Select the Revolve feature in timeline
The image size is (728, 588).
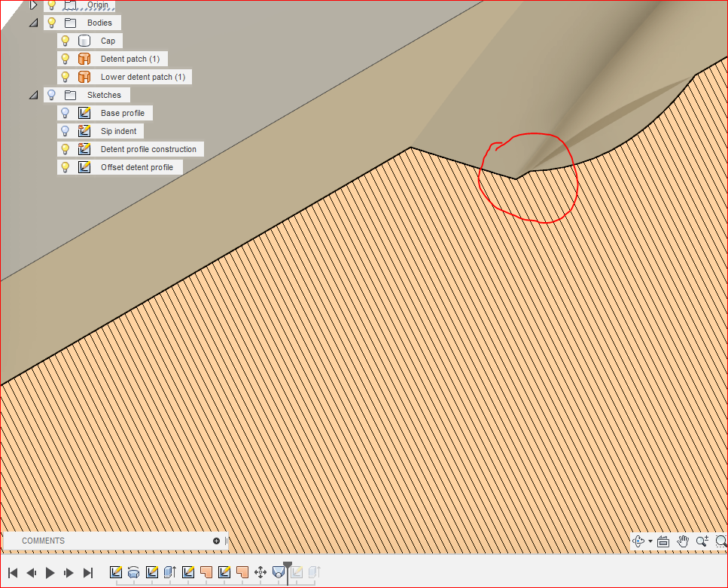(x=134, y=571)
